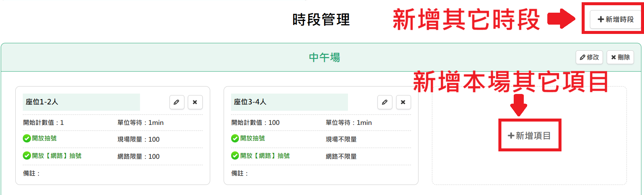Edit the 座位3-4人 item via pencil icon
Viewport: 644px width, 195px height.
(385, 102)
